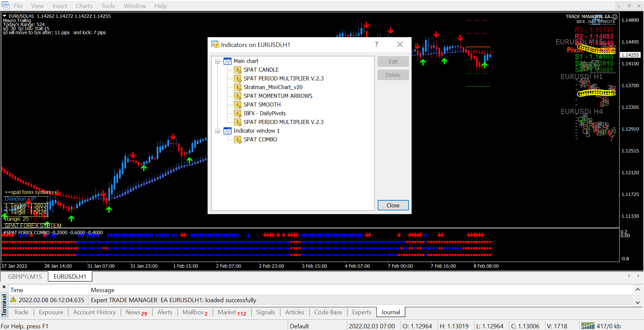This screenshot has height=330, width=644.
Task: Click the connection status bars indicator
Action: coord(588,326)
